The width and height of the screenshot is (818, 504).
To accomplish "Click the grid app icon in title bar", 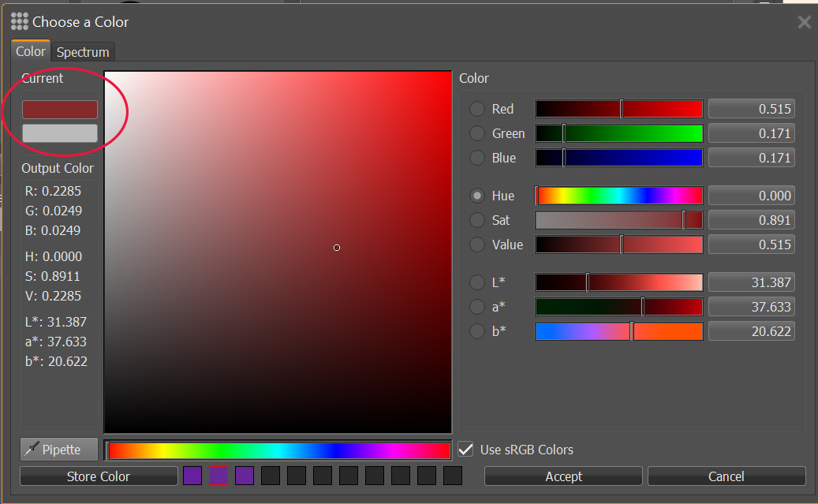I will [20, 21].
